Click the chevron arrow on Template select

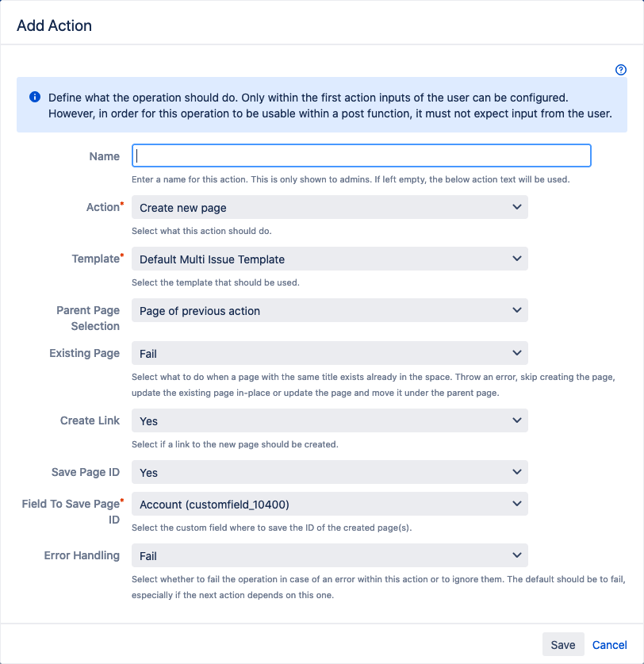coord(517,259)
